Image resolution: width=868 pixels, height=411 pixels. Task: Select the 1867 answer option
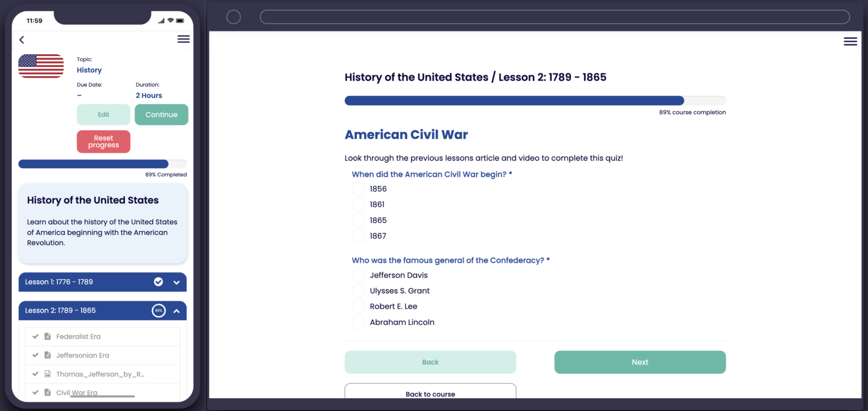click(359, 236)
